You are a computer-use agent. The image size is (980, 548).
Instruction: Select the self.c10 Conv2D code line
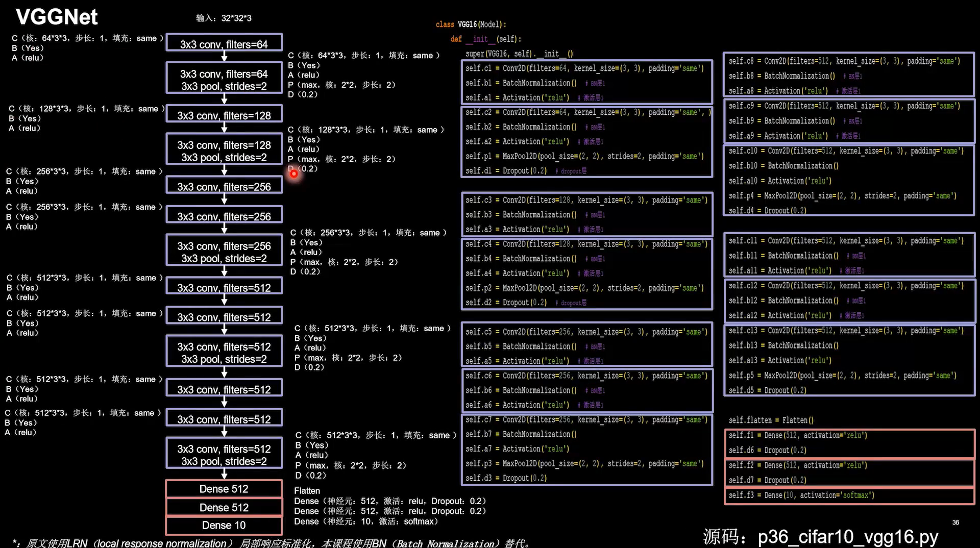(846, 151)
